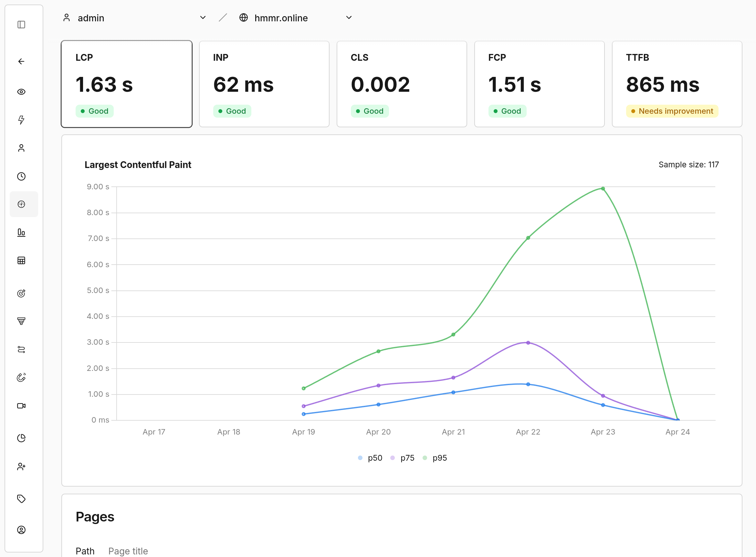Open the clock sessions icon in sidebar

pyautogui.click(x=21, y=176)
